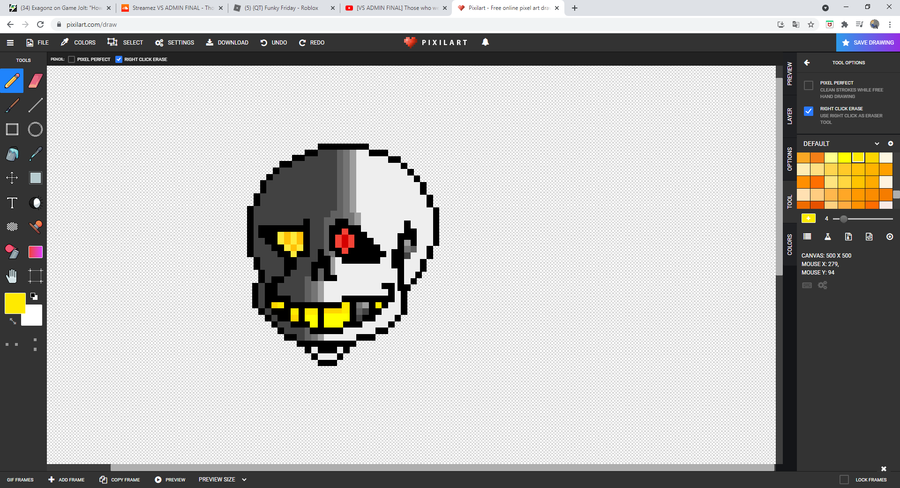
Task: Toggle the Lock Frames checkbox
Action: click(x=844, y=479)
